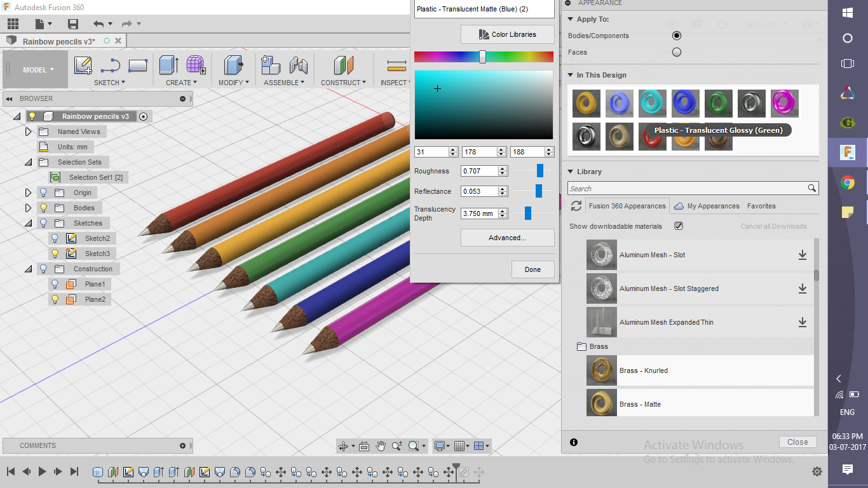Open the Grid and Snaps icon
Image resolution: width=868 pixels, height=488 pixels.
(460, 446)
